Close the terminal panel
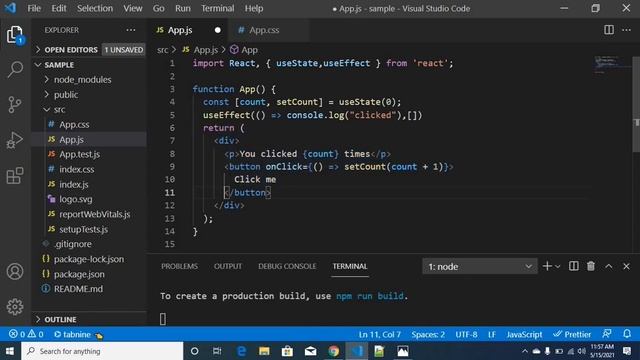The height and width of the screenshot is (360, 640). tap(627, 266)
